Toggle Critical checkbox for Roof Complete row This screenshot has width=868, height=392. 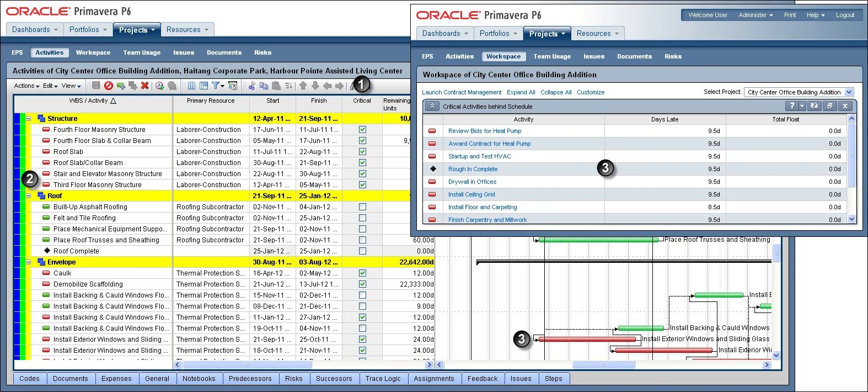pos(362,251)
